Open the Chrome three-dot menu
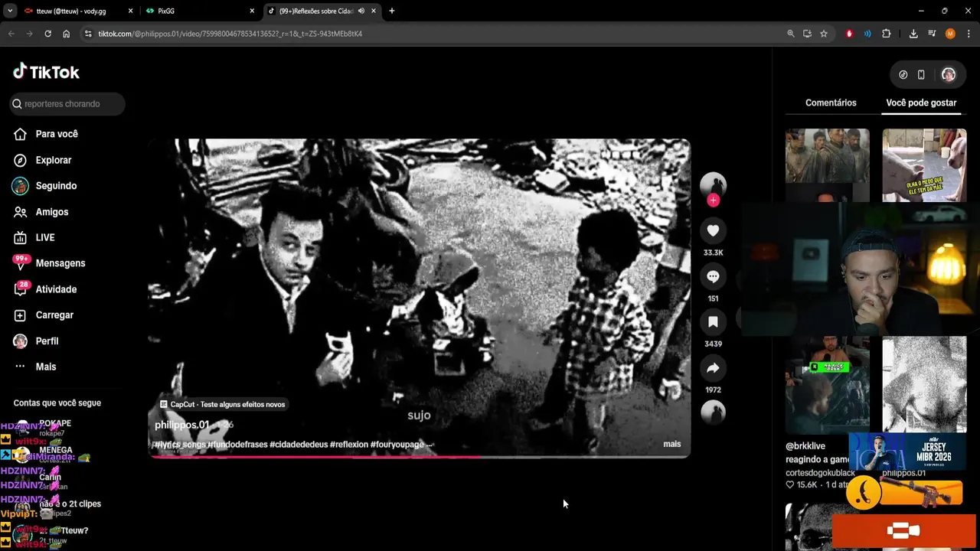 click(969, 34)
